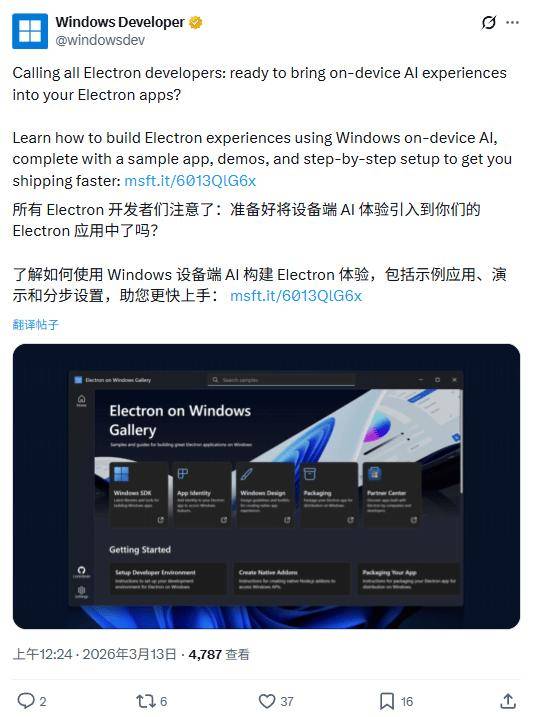Viewport: 535px width, 717px height.
Task: Open the @windowsdev handle
Action: (100, 40)
